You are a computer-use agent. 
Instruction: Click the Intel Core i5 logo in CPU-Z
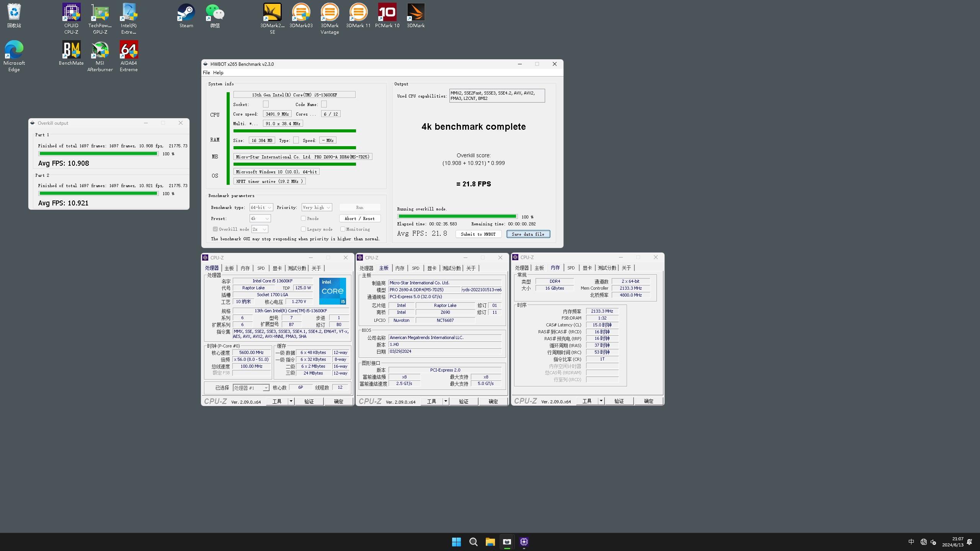pos(333,291)
